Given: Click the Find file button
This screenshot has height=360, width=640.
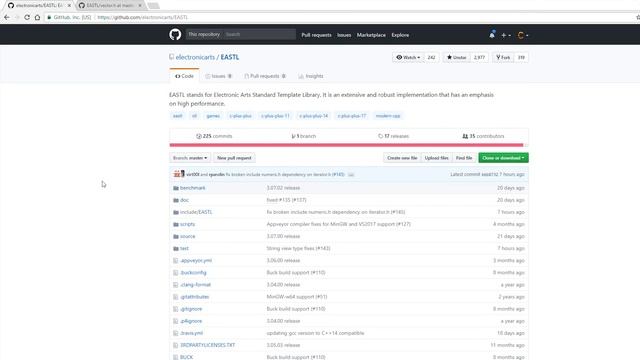Looking at the screenshot, I should tap(464, 158).
